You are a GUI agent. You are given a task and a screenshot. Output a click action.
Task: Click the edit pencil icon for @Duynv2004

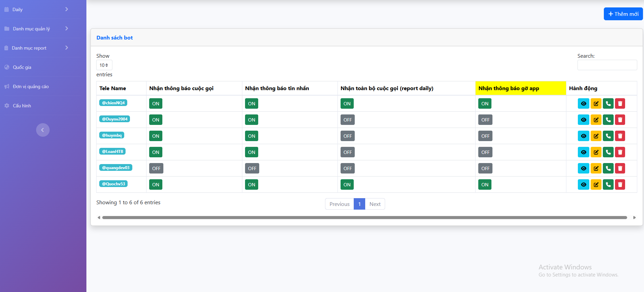(x=596, y=120)
